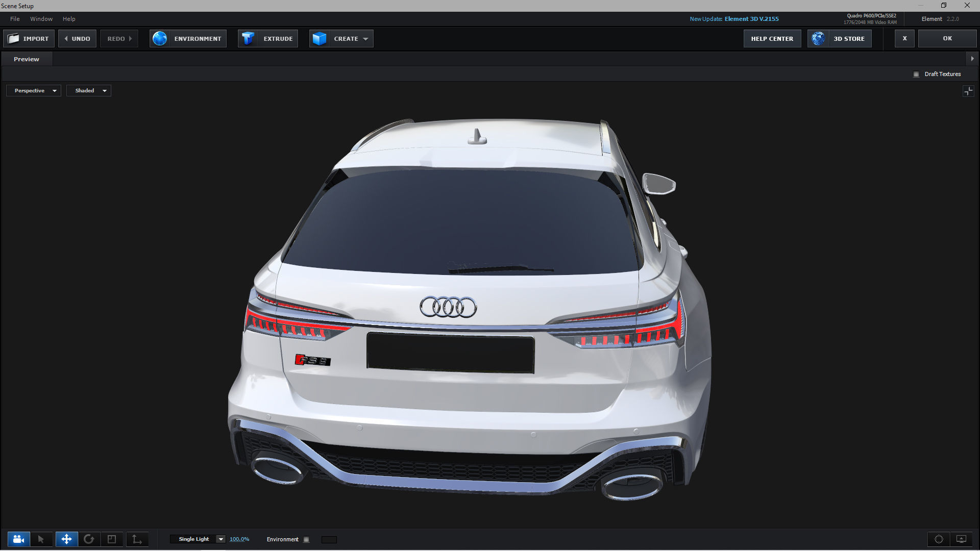Click the Single Light label
Screen dimensions: 980x551
pyautogui.click(x=194, y=539)
